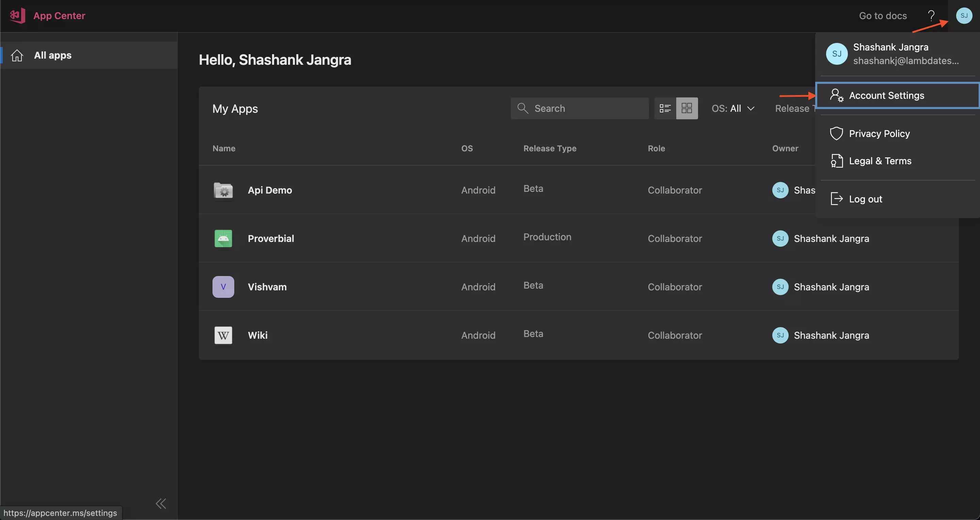Click the App Center logo icon
The width and height of the screenshot is (980, 520).
pos(17,16)
